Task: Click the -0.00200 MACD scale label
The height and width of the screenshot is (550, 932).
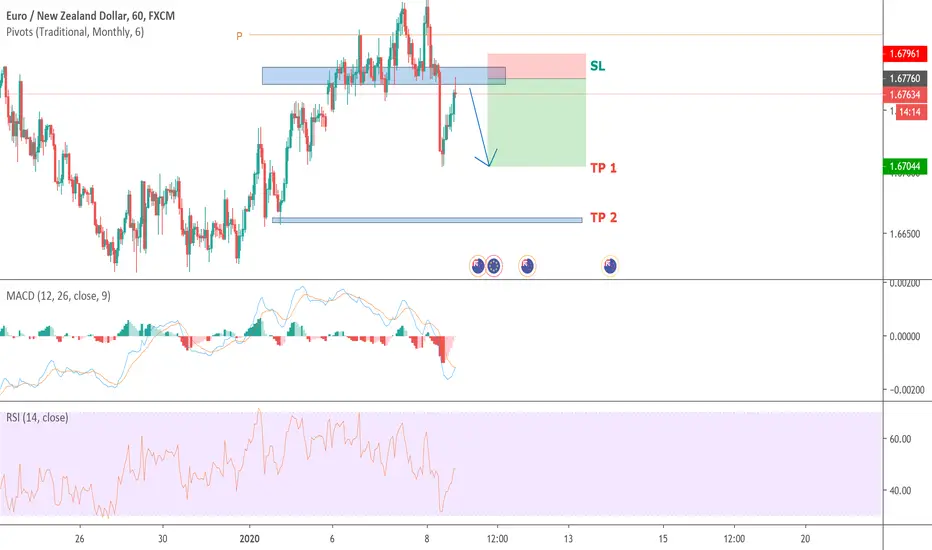Action: 906,390
